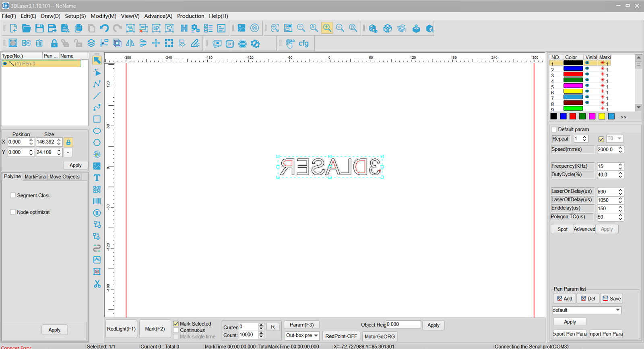Select the barcode tool
The width and height of the screenshot is (644, 349).
(97, 201)
